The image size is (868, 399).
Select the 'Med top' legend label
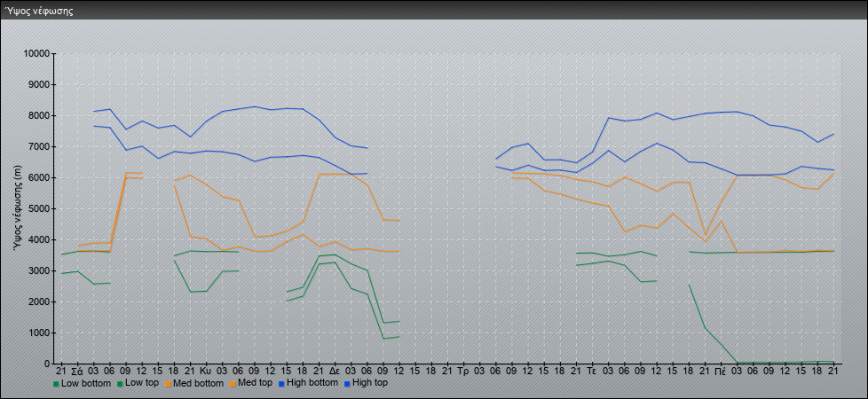(x=256, y=383)
